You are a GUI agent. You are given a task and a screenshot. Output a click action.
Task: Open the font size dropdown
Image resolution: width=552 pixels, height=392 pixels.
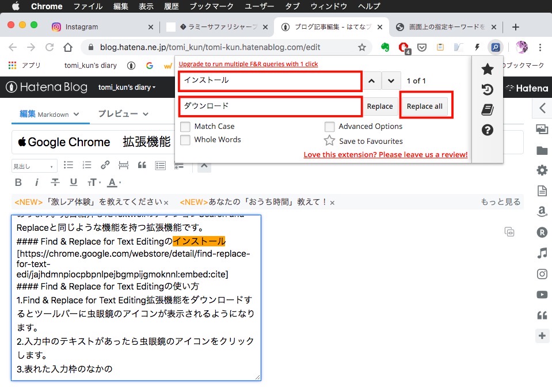94,182
